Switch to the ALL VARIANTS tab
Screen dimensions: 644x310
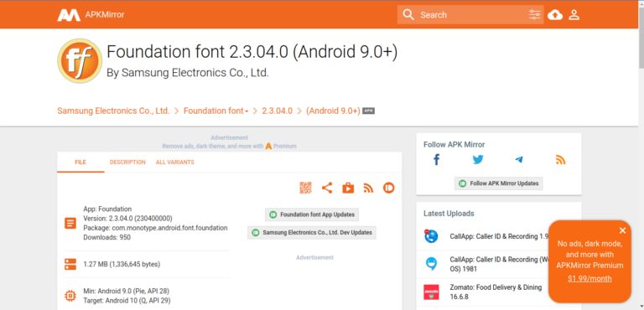tap(175, 163)
